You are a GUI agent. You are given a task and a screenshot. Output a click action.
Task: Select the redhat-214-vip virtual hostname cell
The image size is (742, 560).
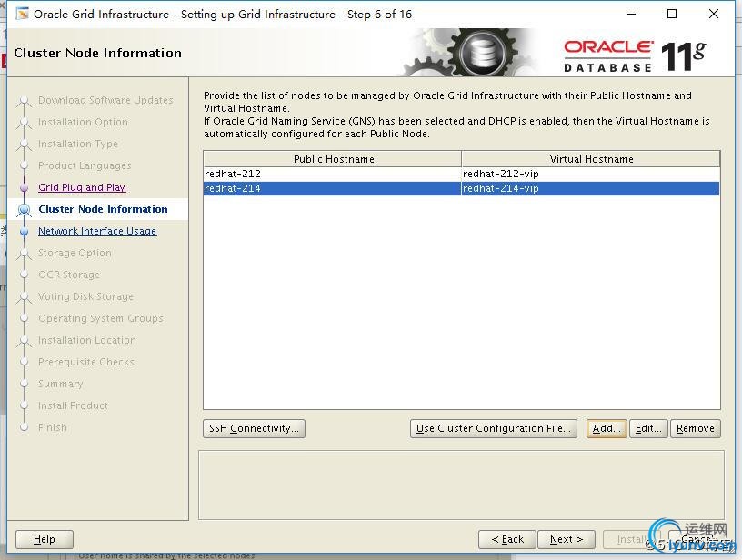pyautogui.click(x=590, y=188)
